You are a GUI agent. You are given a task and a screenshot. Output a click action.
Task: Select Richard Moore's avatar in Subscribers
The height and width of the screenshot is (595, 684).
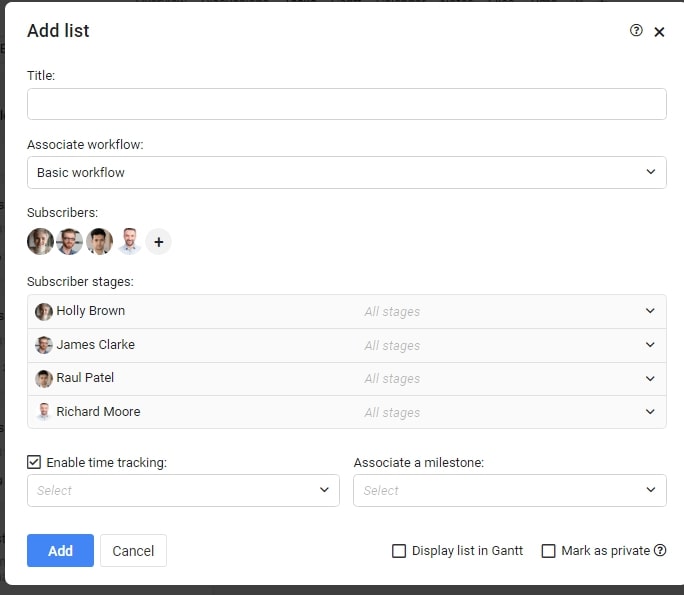pos(129,241)
